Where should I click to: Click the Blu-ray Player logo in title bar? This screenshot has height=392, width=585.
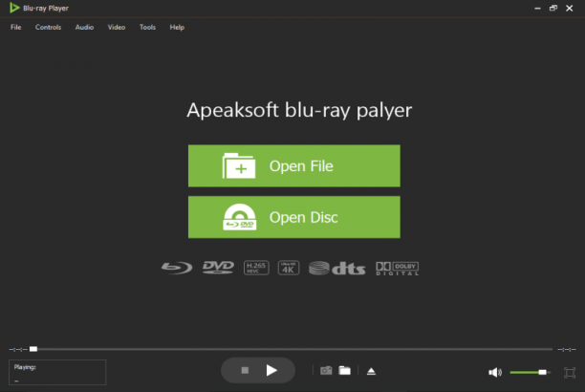pyautogui.click(x=14, y=8)
